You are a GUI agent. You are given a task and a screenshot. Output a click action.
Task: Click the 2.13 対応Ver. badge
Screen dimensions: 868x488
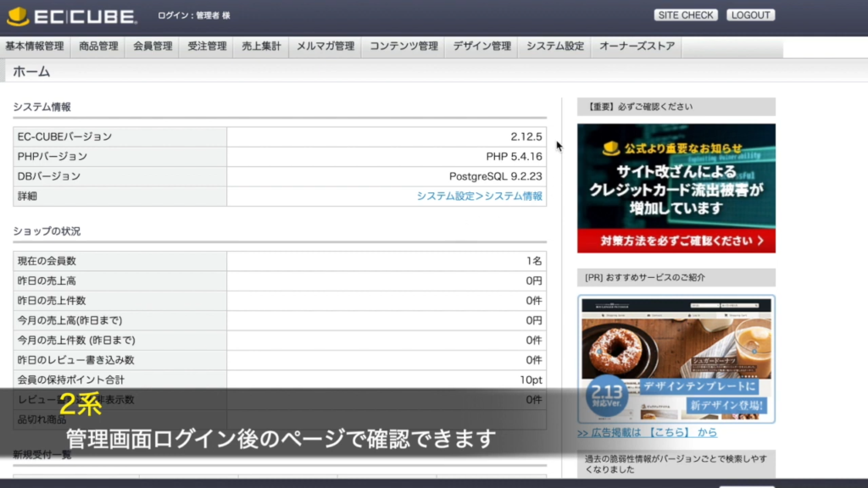607,396
